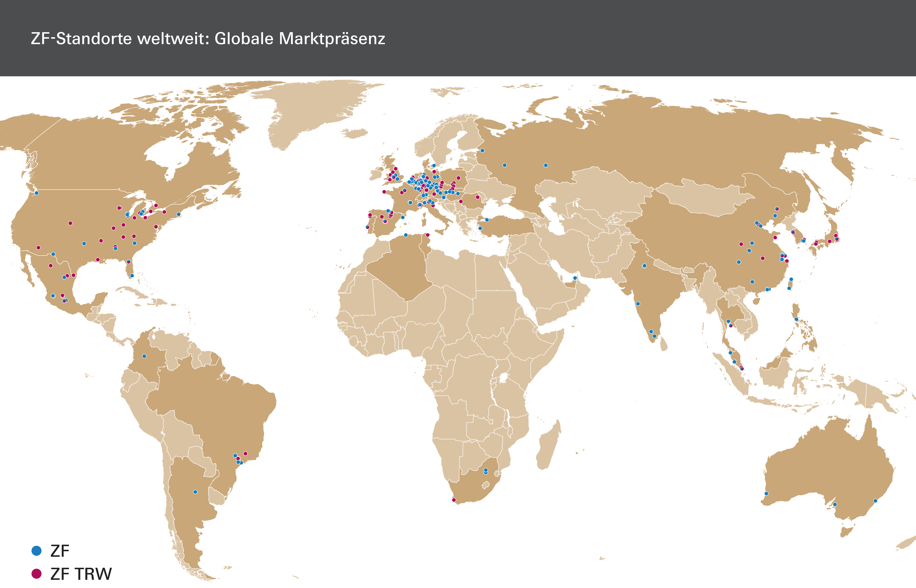Select the blue marker on Australia's east coast

875,501
